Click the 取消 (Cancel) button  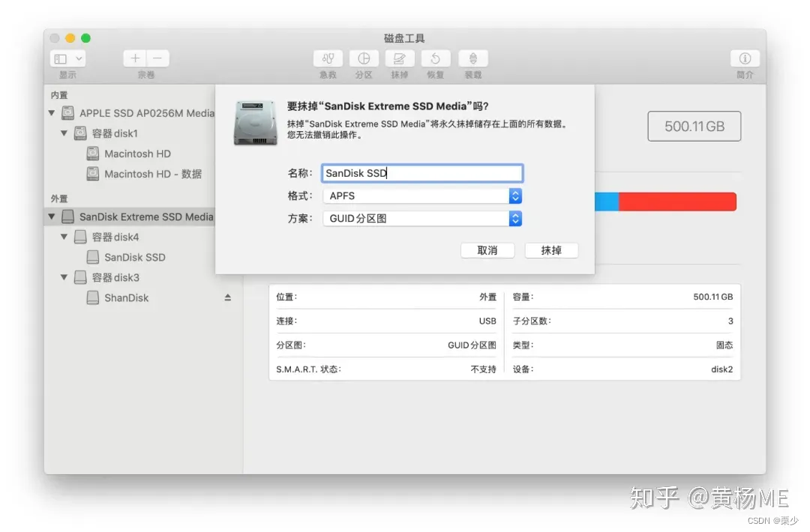coord(487,250)
